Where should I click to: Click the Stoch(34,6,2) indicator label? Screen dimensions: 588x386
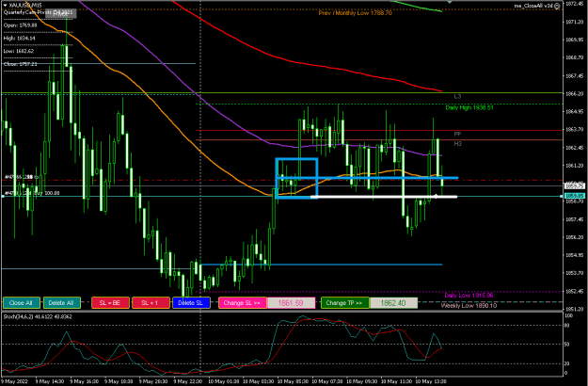[x=38, y=316]
